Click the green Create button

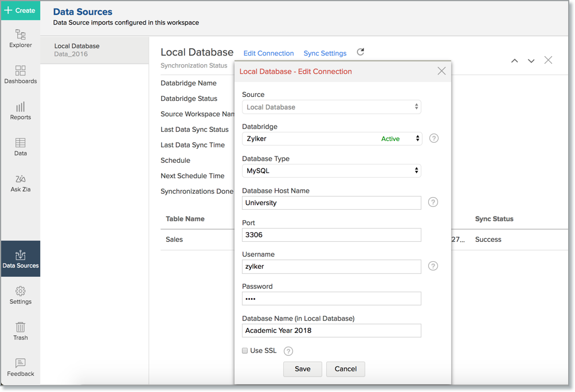[20, 10]
